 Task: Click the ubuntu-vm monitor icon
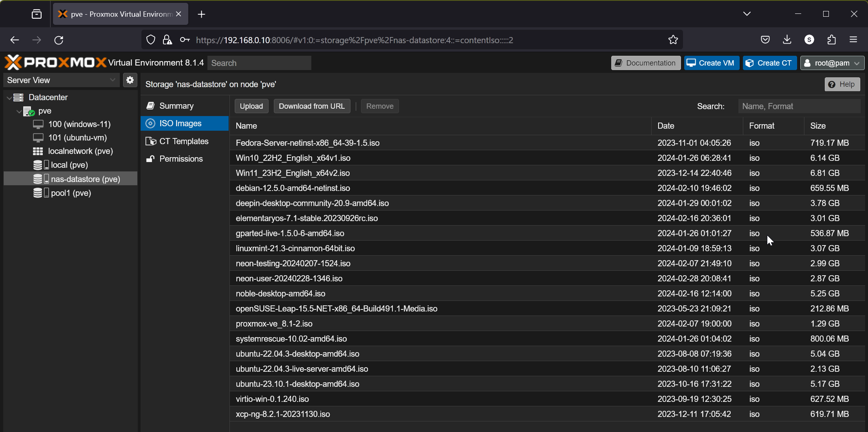[38, 138]
